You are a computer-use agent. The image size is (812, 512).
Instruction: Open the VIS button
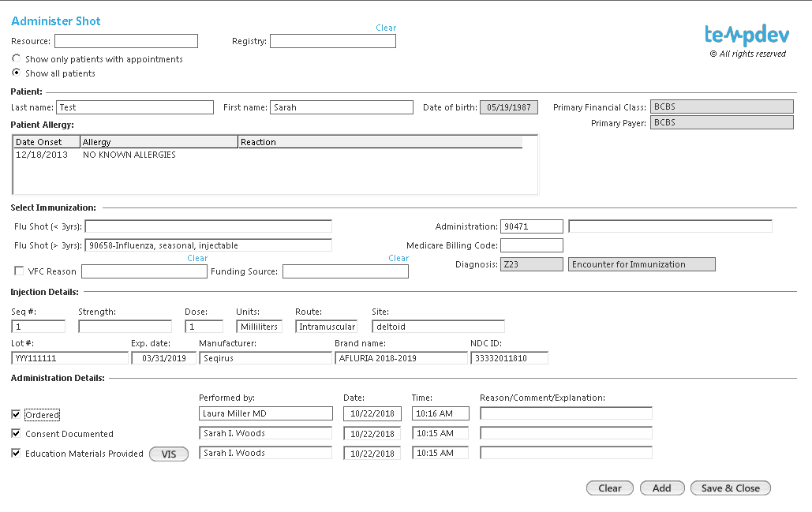[169, 454]
